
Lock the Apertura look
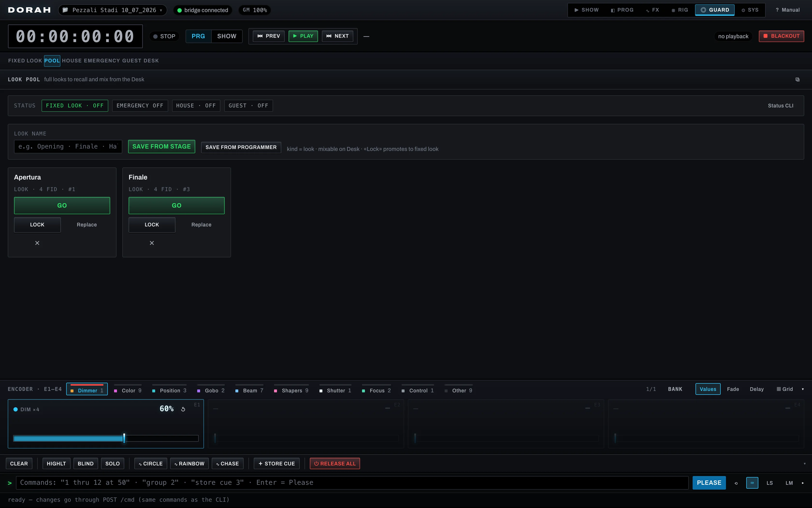[37, 225]
